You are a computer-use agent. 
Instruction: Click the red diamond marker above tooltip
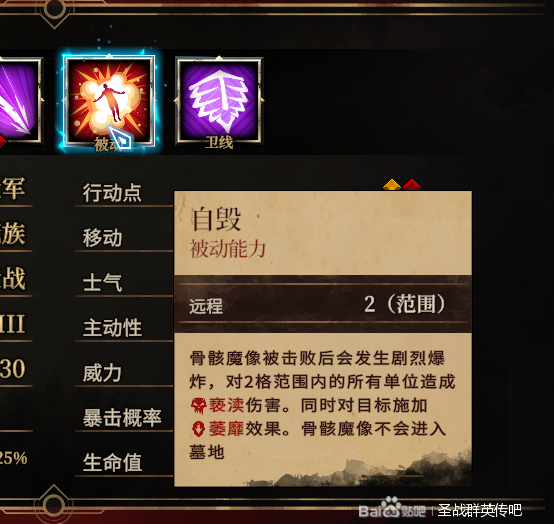coord(412,185)
